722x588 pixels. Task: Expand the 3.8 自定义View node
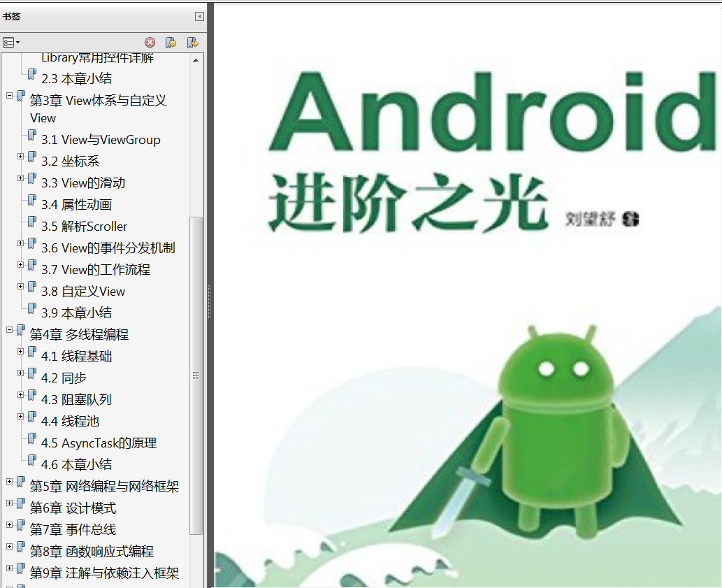[21, 287]
